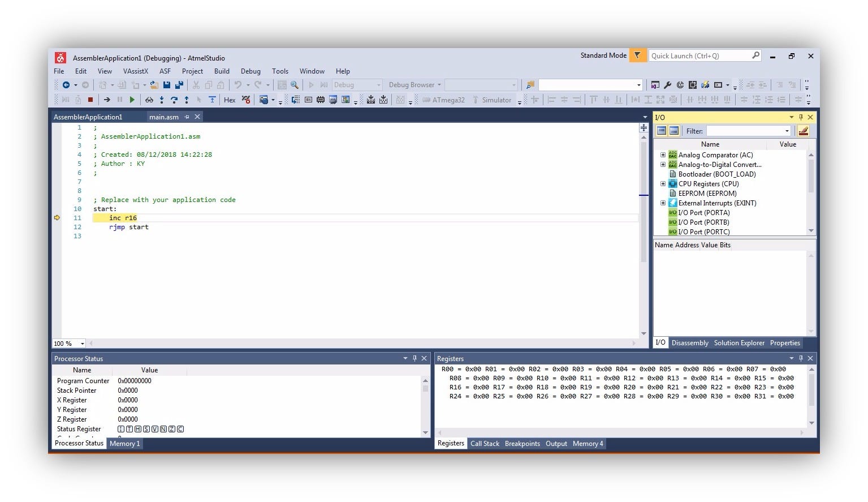Click the Undo icon
The image size is (868, 502).
(x=238, y=85)
